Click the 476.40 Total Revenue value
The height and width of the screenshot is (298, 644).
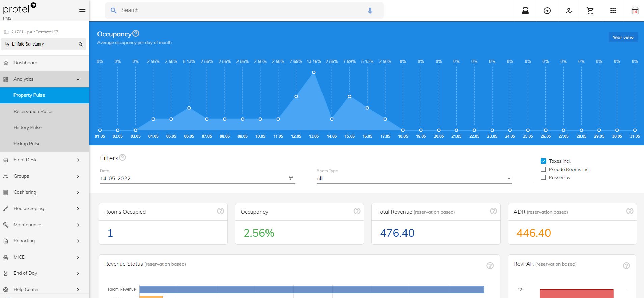pyautogui.click(x=397, y=233)
